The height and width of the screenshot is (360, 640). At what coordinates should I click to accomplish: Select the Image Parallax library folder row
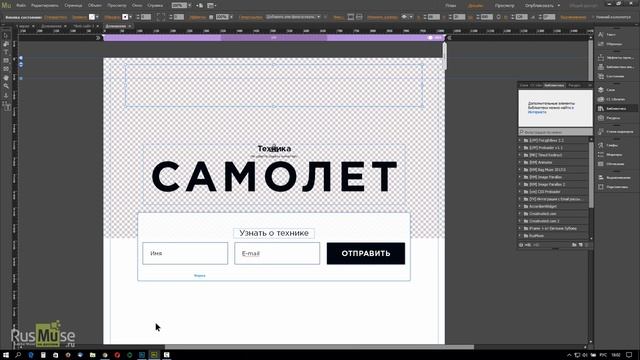click(x=554, y=177)
